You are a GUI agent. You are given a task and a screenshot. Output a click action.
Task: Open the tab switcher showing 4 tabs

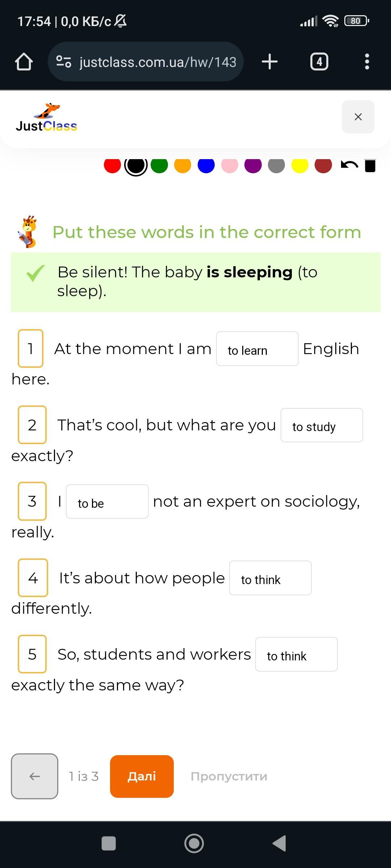tap(319, 61)
